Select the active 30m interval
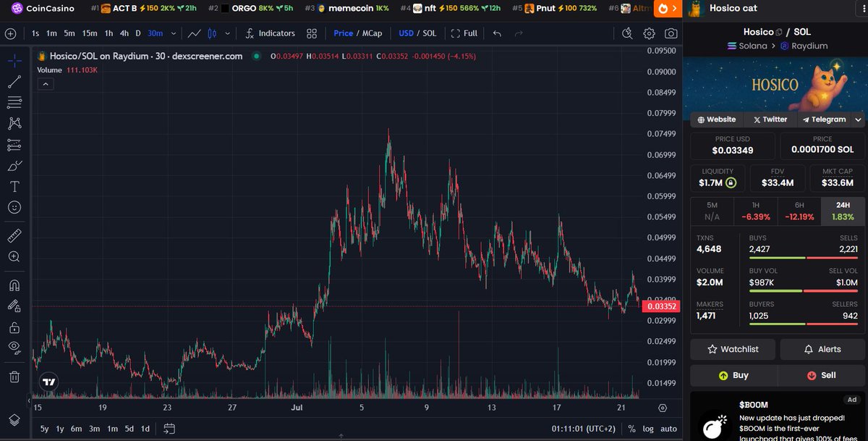This screenshot has width=868, height=441. pos(155,33)
